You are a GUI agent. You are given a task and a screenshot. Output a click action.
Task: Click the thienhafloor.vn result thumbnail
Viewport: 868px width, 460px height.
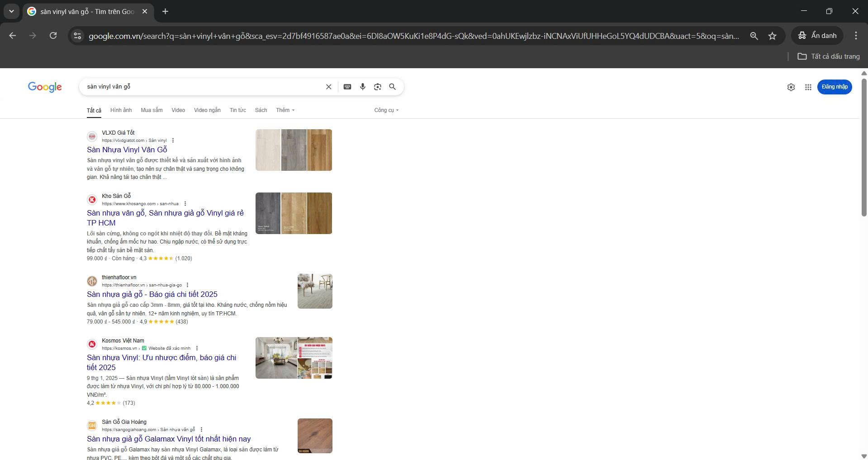pyautogui.click(x=315, y=291)
